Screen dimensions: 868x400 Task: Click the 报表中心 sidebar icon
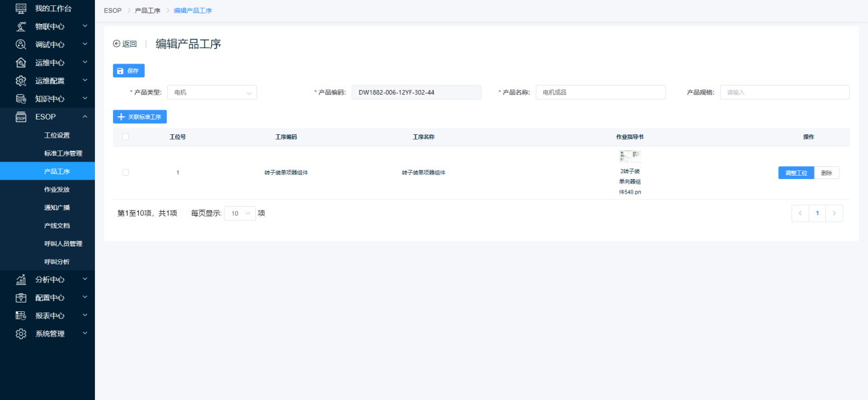(x=21, y=316)
